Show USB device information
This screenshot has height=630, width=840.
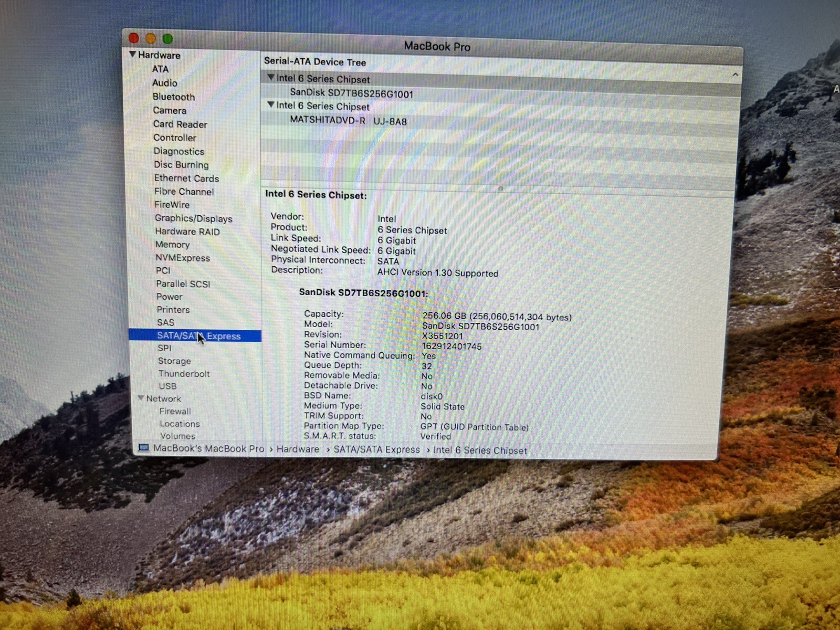coord(167,386)
